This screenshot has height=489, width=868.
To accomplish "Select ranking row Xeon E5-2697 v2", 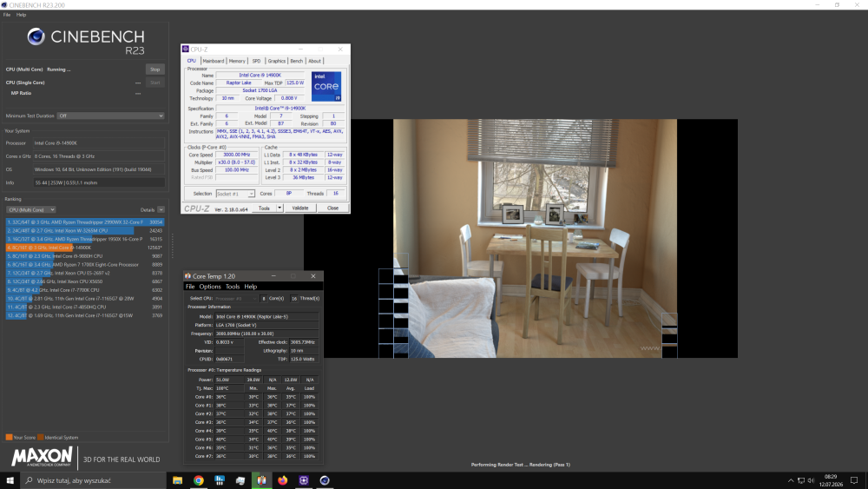I will [85, 273].
